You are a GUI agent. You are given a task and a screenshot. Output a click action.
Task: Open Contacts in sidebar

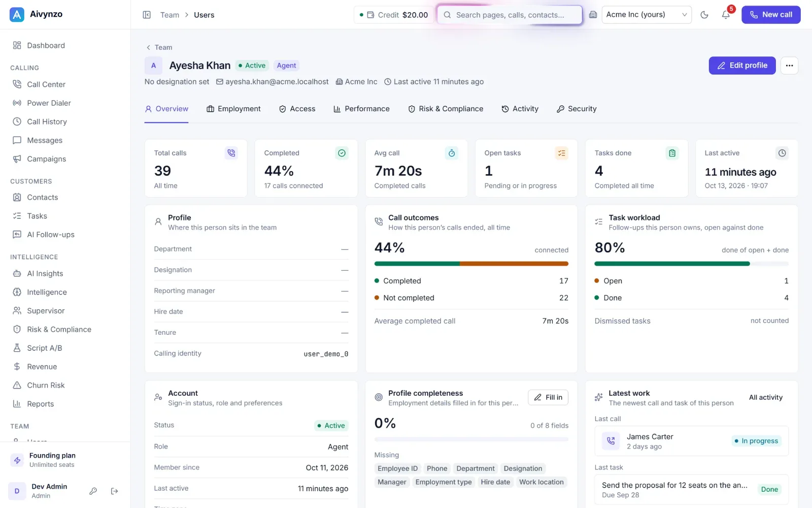[x=65, y=197]
